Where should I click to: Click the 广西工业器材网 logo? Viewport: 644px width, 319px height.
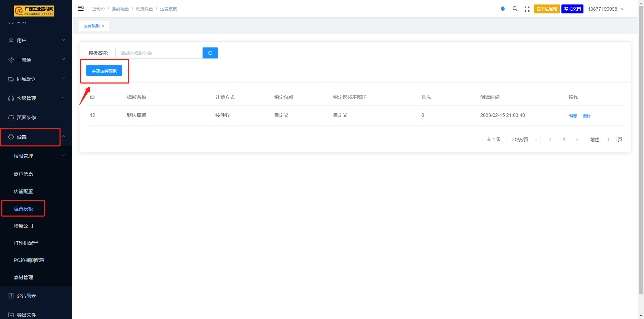(34, 11)
